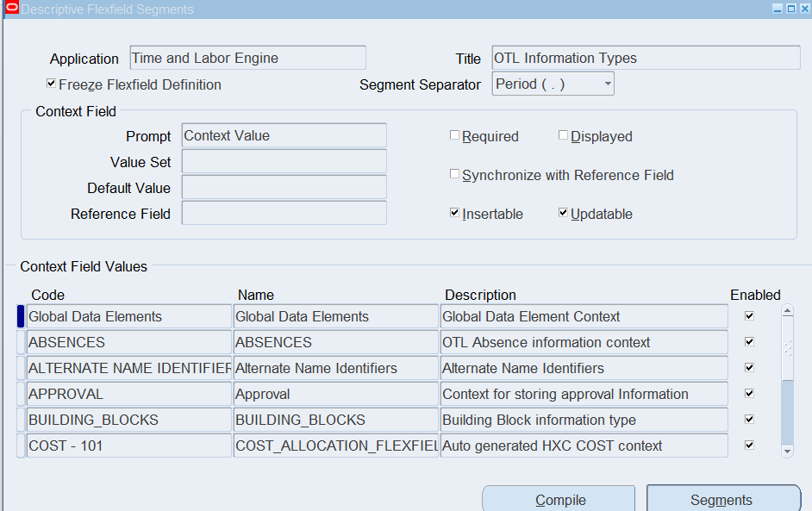Toggle Freeze Flexfield Definition checkbox
This screenshot has height=511, width=812.
(x=51, y=84)
